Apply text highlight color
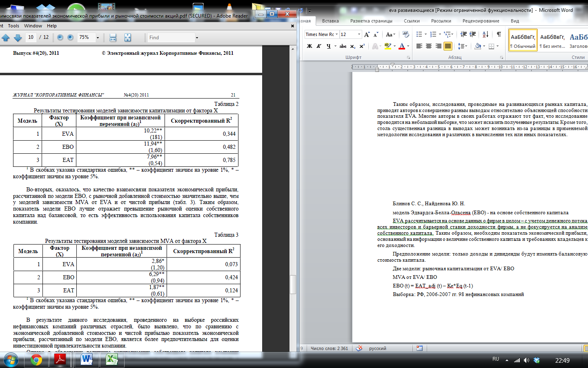Screen dimensions: 588x368 [388, 46]
